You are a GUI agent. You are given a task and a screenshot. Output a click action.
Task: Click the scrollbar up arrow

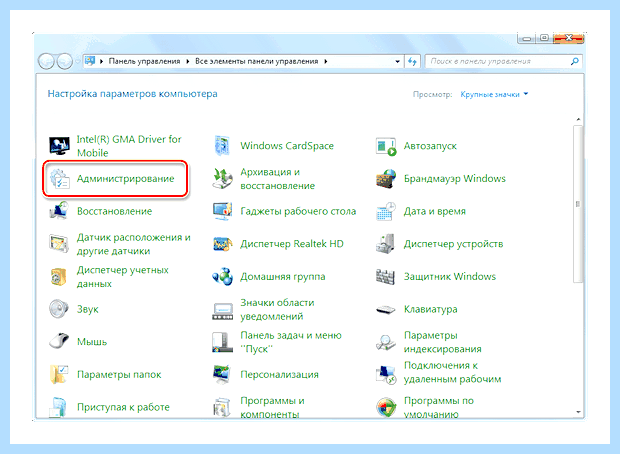point(578,119)
